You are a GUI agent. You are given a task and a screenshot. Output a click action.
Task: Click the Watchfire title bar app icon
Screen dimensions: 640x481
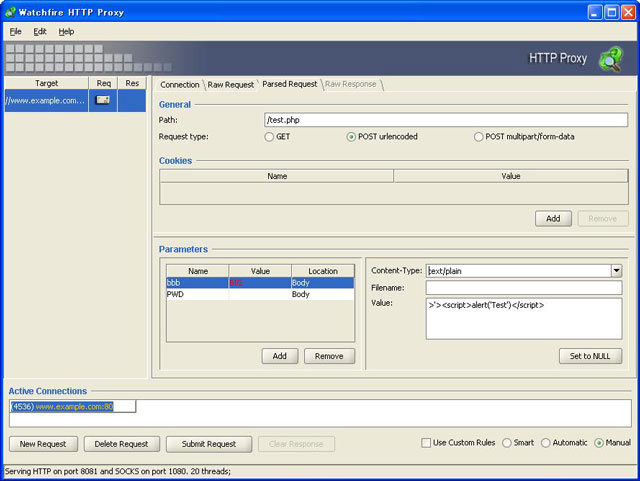click(11, 11)
